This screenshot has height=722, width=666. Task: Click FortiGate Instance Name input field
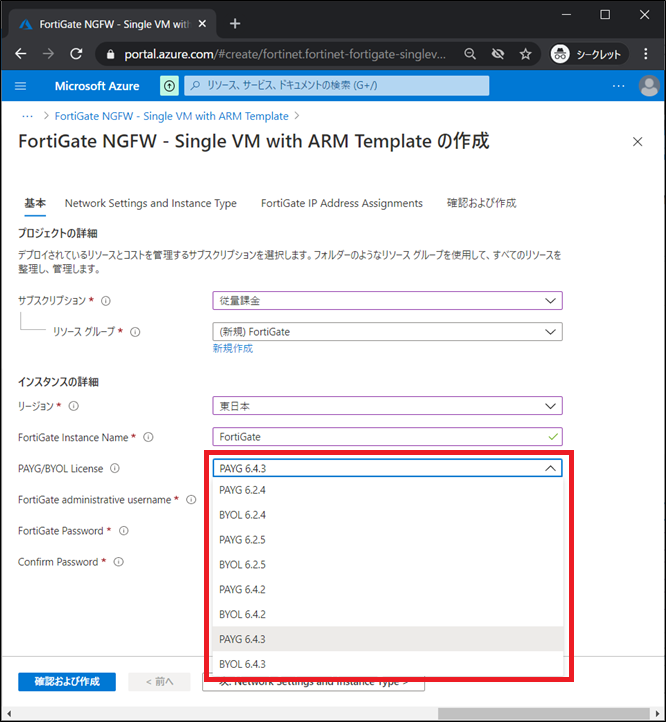click(x=387, y=437)
